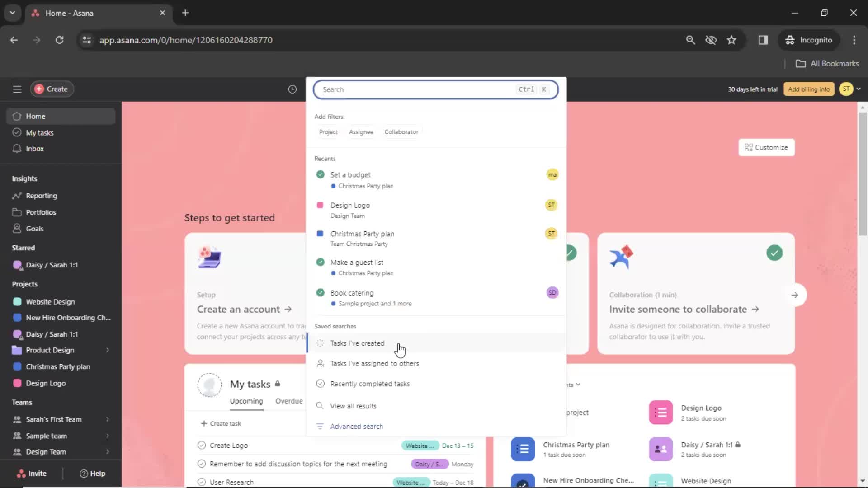
Task: Click the Invite button
Action: [32, 473]
